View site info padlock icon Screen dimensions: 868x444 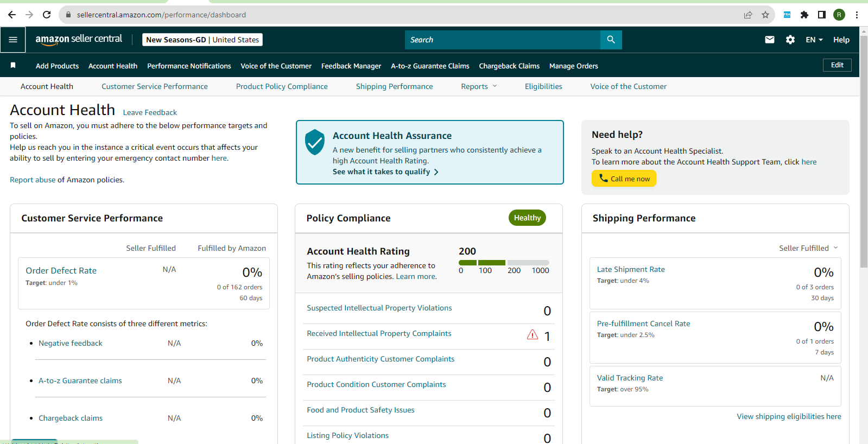pos(68,15)
